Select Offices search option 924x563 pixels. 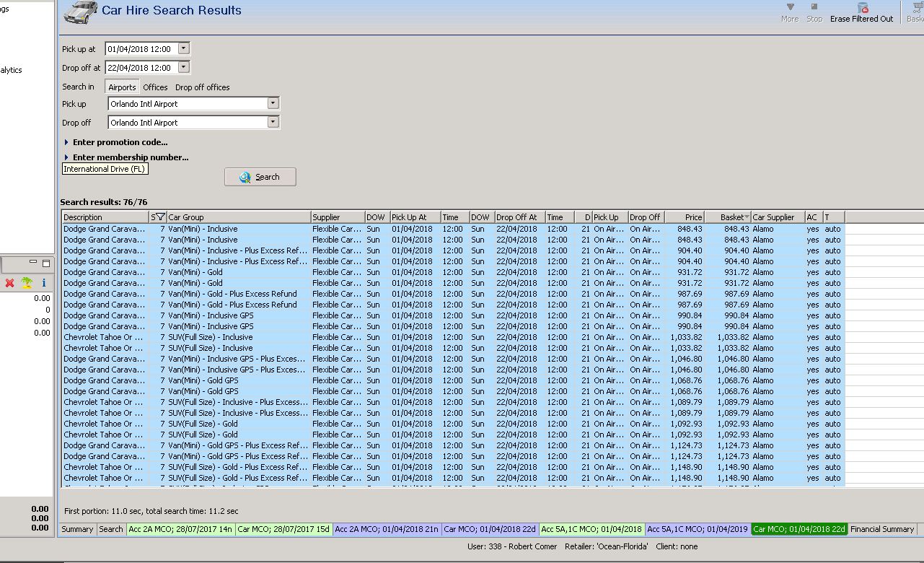(155, 87)
